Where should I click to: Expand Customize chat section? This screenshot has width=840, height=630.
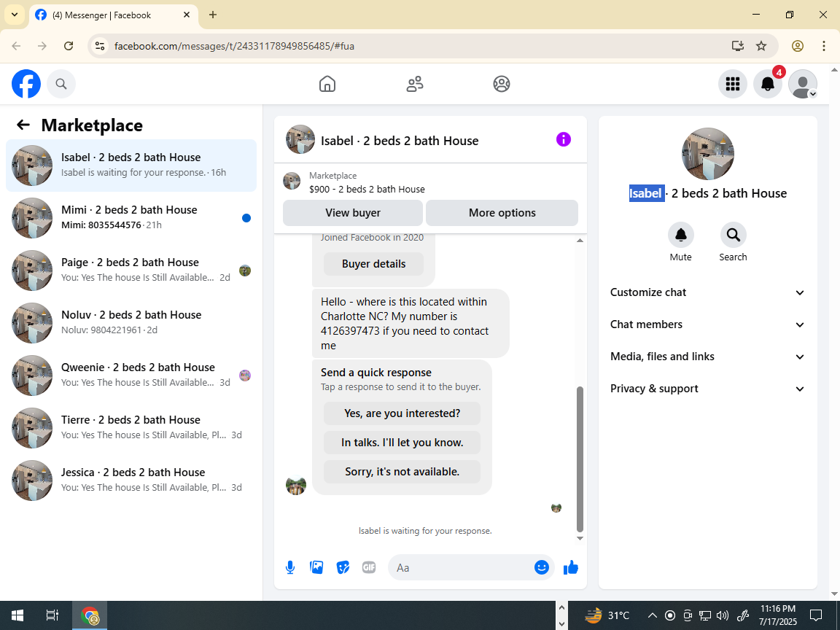tap(707, 292)
